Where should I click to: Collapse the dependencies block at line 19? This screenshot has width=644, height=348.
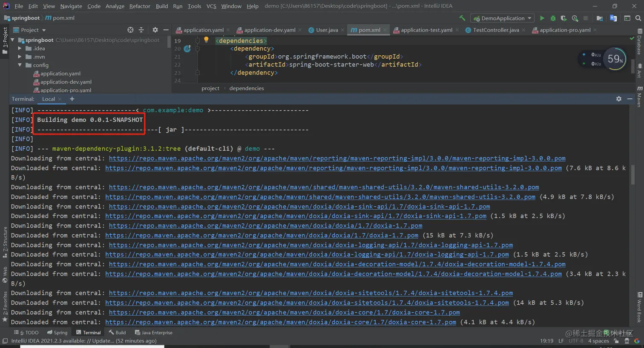[197, 40]
